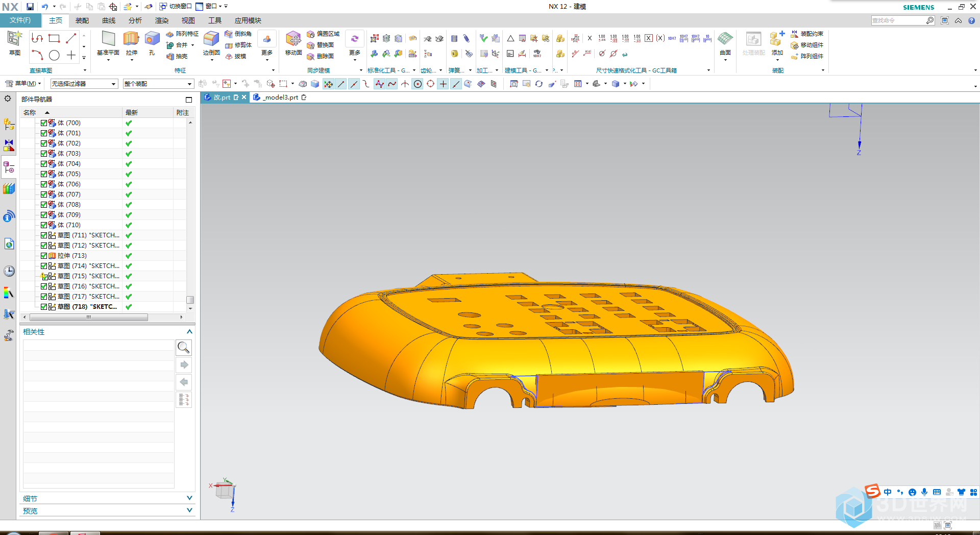Viewport: 980px width, 535px height.
Task: Open the 应用模块 ribbon tab
Action: tap(248, 20)
